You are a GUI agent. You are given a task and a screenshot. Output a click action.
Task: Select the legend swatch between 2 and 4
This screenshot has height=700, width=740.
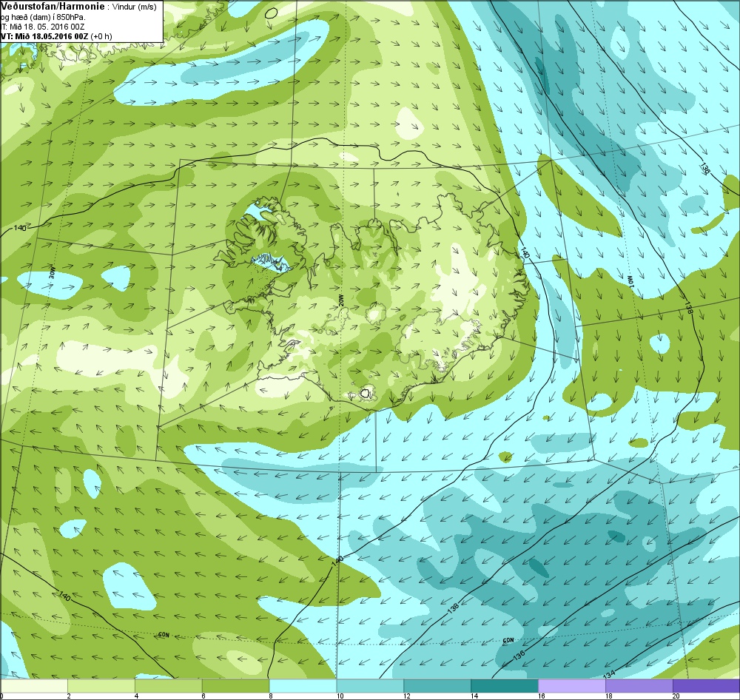point(101,685)
